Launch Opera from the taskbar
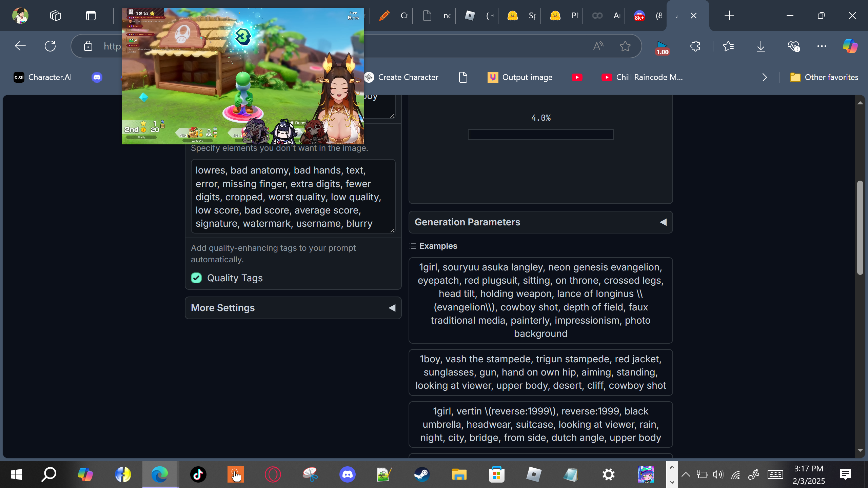This screenshot has width=868, height=488. (x=273, y=474)
